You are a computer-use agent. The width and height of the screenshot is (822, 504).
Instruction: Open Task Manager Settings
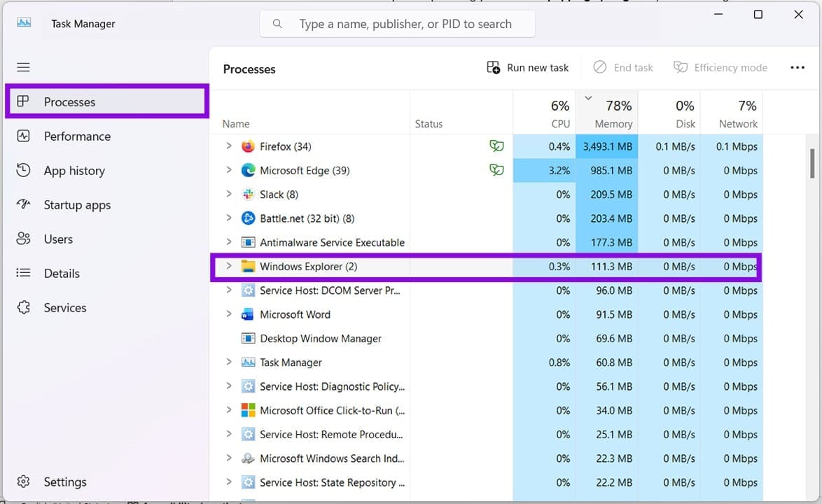tap(107, 482)
